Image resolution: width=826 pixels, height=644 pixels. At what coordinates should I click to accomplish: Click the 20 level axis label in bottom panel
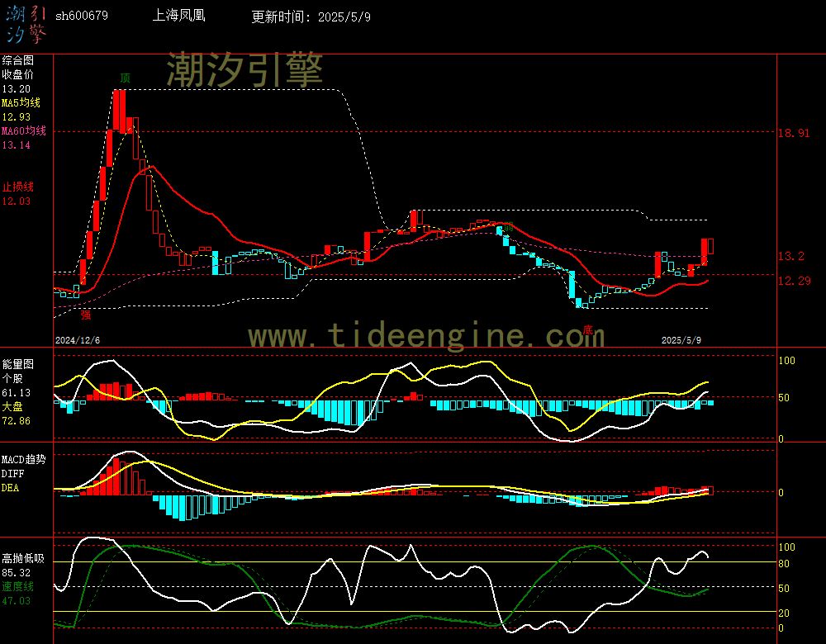tap(784, 613)
